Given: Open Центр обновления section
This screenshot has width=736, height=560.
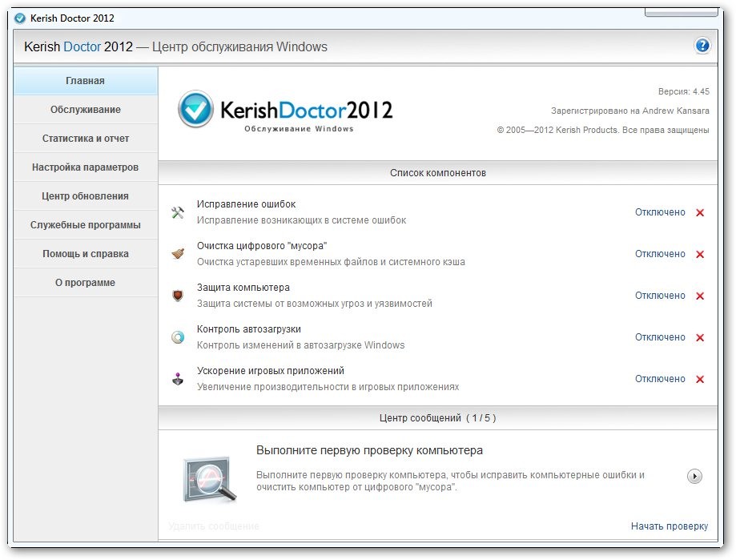Looking at the screenshot, I should 86,196.
